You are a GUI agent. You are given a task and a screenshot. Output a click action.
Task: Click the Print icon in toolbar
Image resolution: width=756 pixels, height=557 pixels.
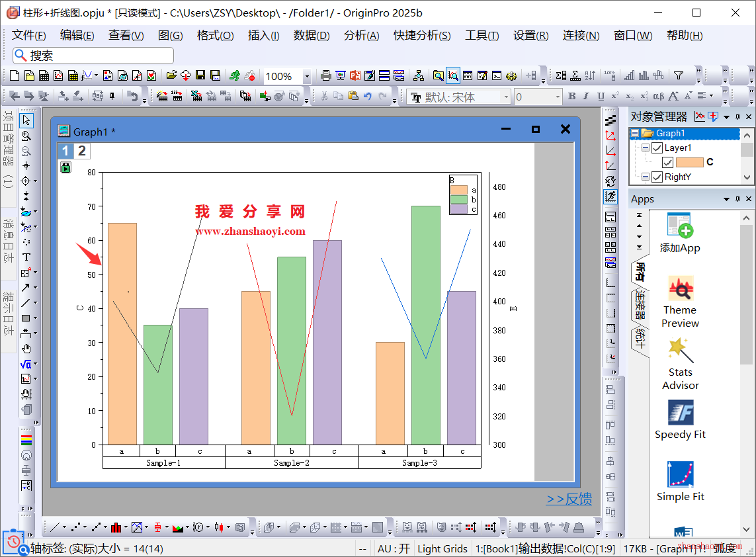coord(325,76)
